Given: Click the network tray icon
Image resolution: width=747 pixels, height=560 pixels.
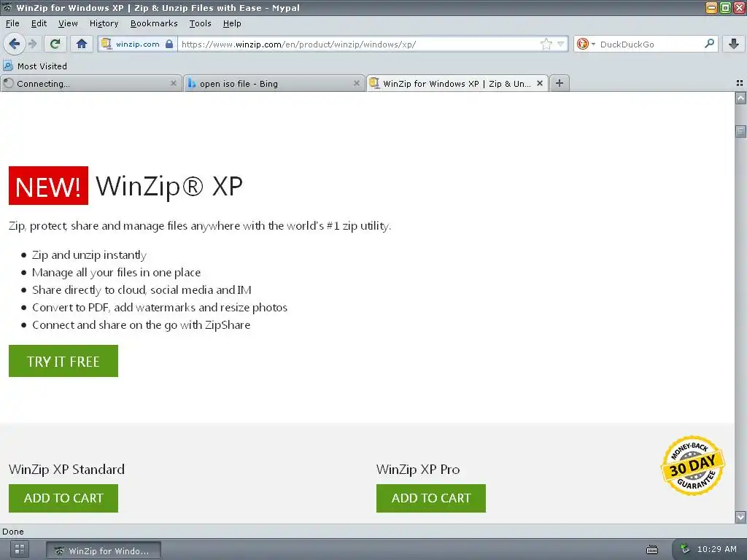Looking at the screenshot, I should 684,549.
